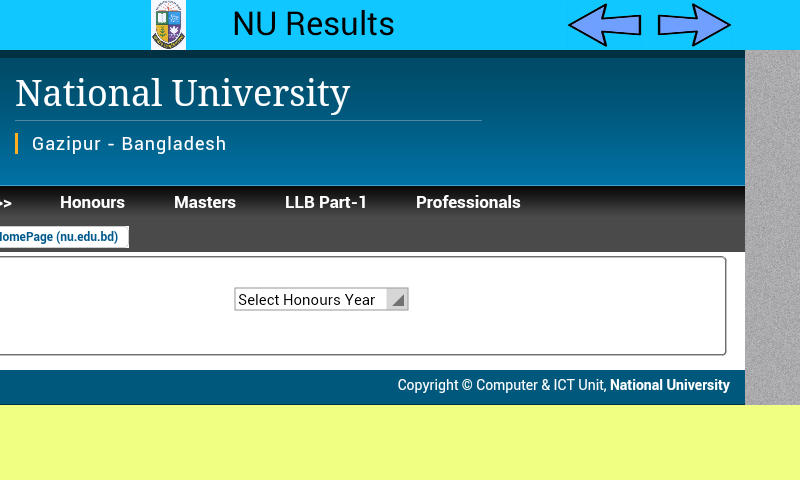800x480 pixels.
Task: Click the National University footer link
Action: [670, 385]
